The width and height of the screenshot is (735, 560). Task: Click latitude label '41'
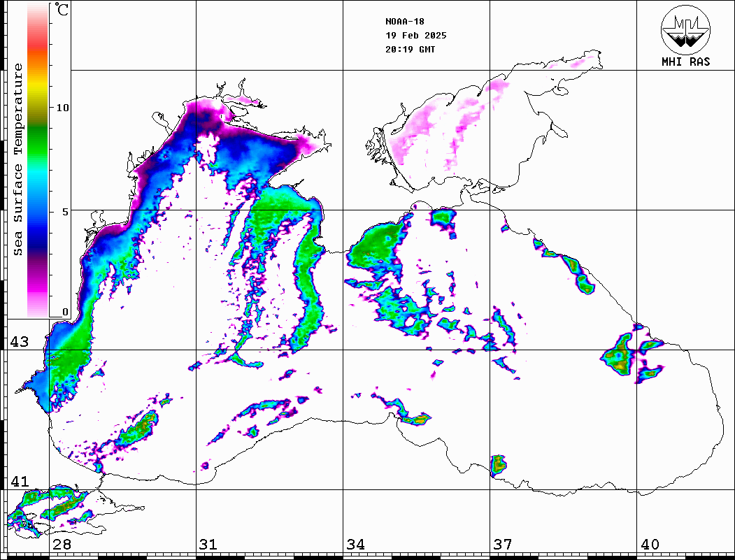tap(20, 482)
